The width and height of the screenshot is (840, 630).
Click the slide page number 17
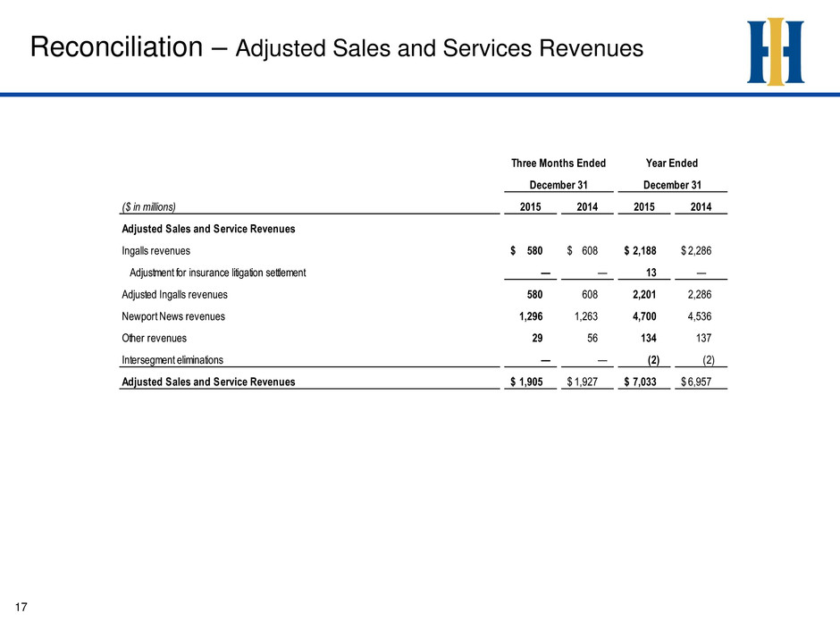21,607
